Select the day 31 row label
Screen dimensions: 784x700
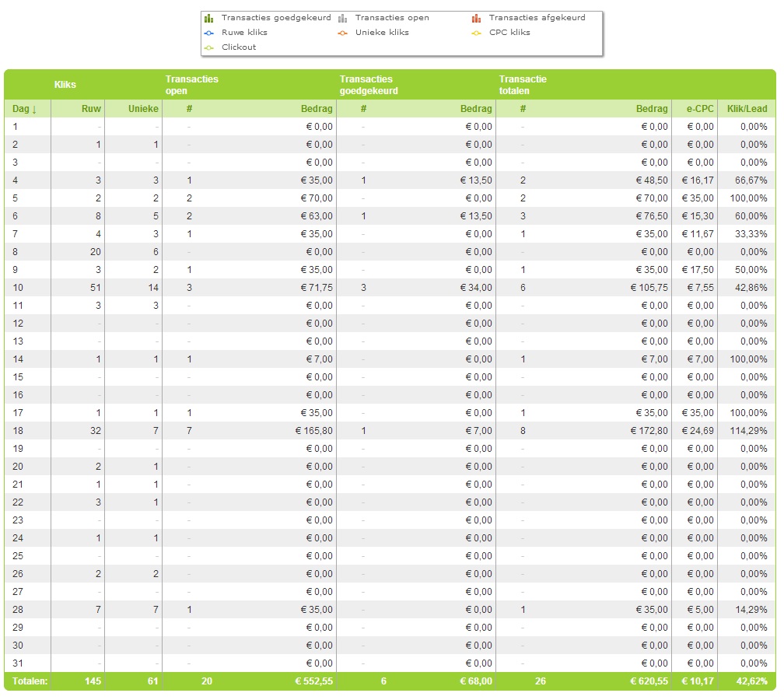click(17, 663)
